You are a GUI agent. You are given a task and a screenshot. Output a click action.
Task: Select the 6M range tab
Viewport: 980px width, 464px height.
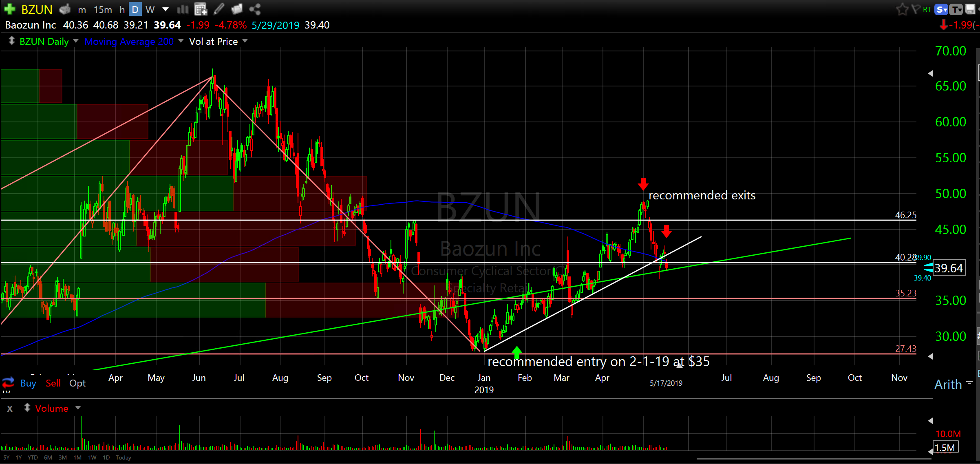tap(48, 457)
